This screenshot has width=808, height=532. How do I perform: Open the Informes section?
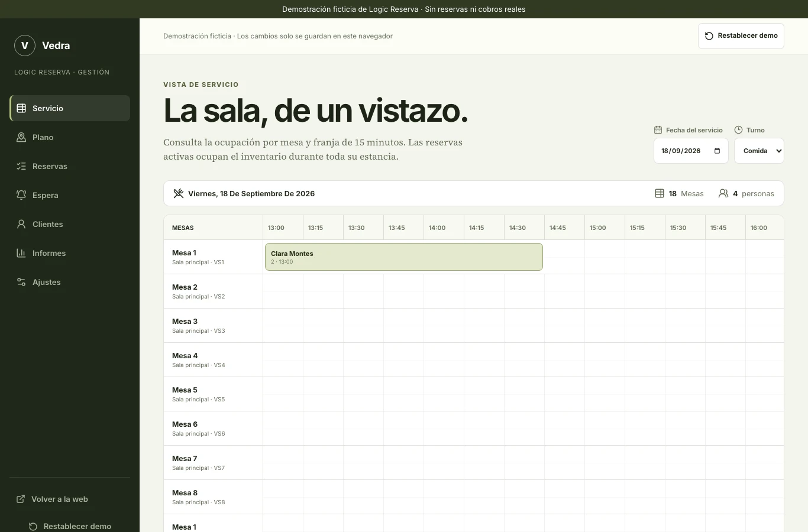click(70, 253)
